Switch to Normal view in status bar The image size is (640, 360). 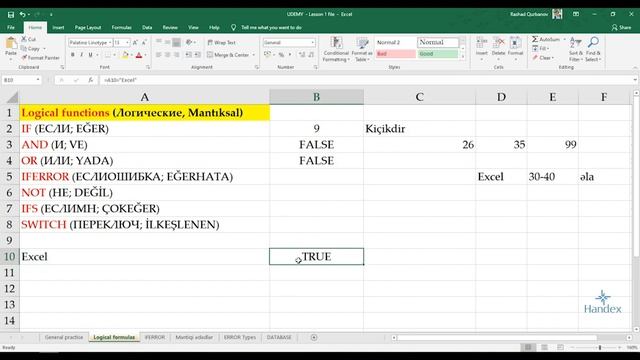[528, 347]
